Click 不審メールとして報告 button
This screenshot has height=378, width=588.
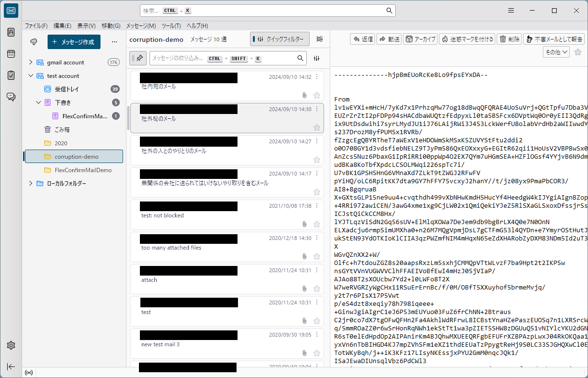[x=553, y=39]
